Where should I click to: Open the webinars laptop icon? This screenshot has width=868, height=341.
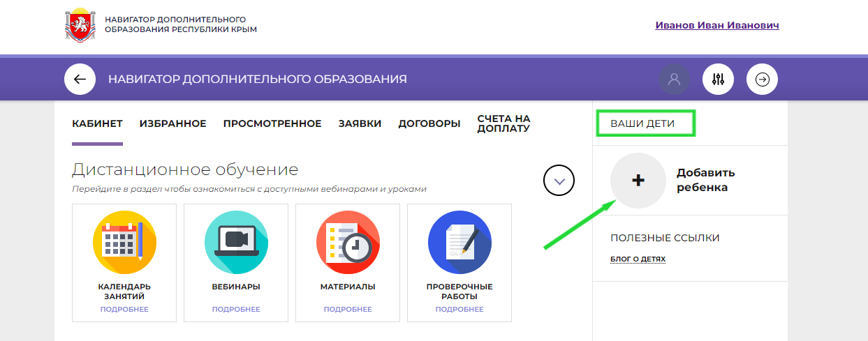click(x=236, y=242)
